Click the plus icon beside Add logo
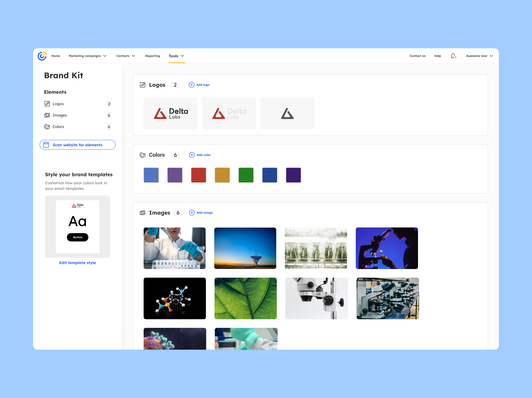 pos(191,85)
